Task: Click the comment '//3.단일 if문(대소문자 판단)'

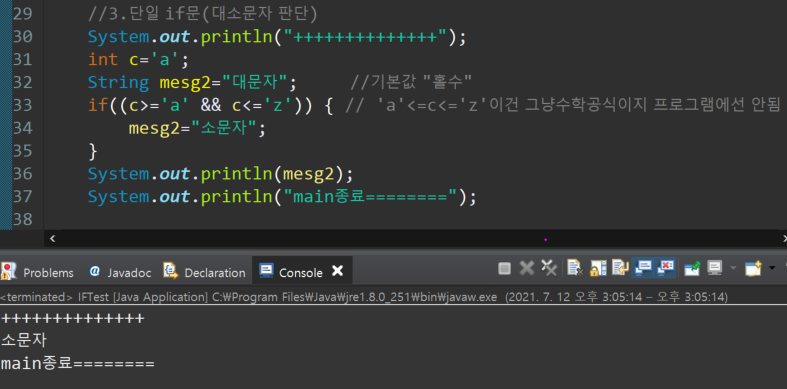Action: (x=203, y=14)
